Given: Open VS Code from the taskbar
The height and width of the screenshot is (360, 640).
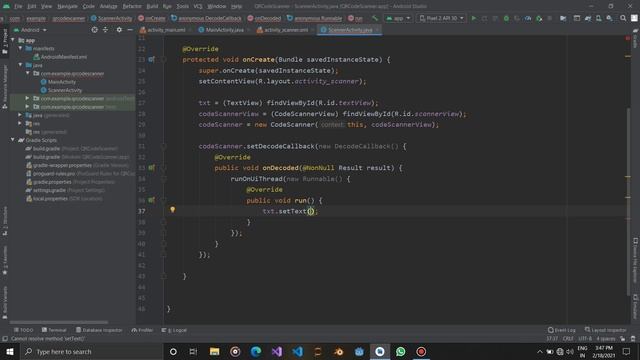Looking at the screenshot, I should coord(298,351).
